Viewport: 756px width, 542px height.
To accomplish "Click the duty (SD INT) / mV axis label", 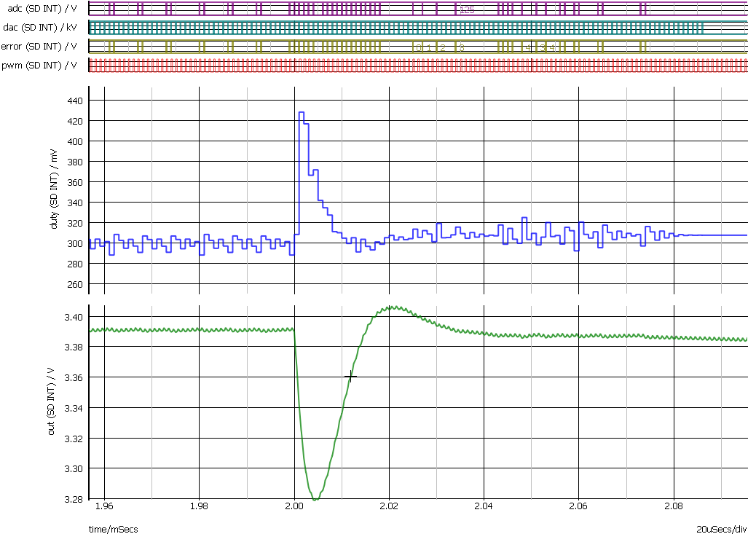I will [x=52, y=191].
